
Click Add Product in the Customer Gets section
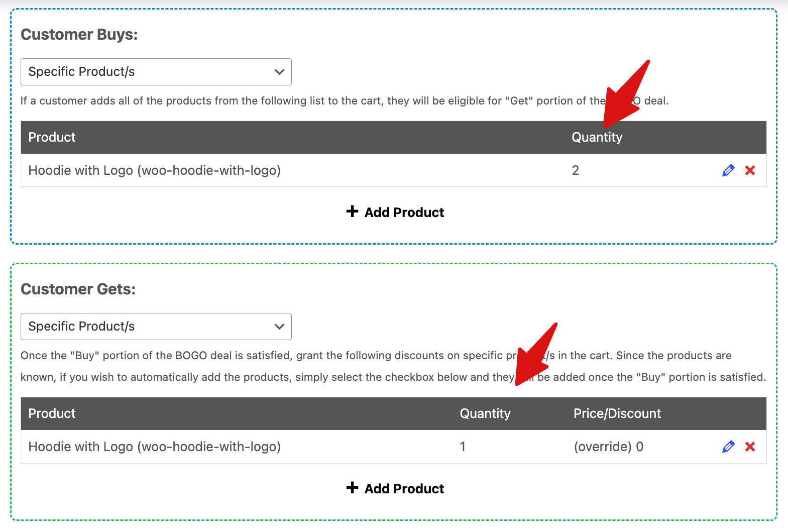[403, 488]
